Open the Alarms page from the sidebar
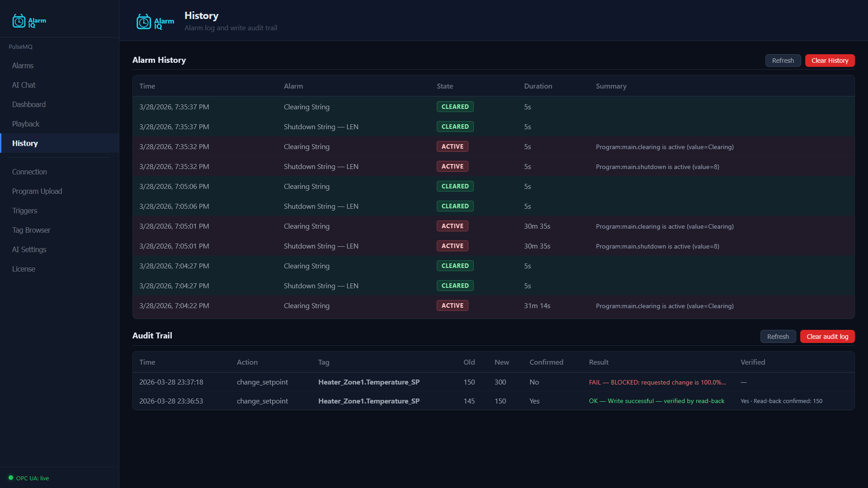The width and height of the screenshot is (868, 488). click(23, 65)
